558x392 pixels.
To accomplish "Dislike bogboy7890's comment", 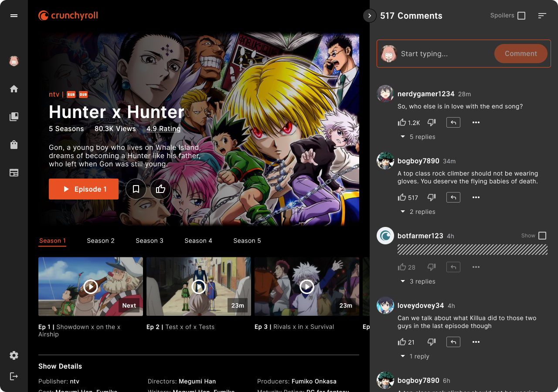I will (x=431, y=197).
